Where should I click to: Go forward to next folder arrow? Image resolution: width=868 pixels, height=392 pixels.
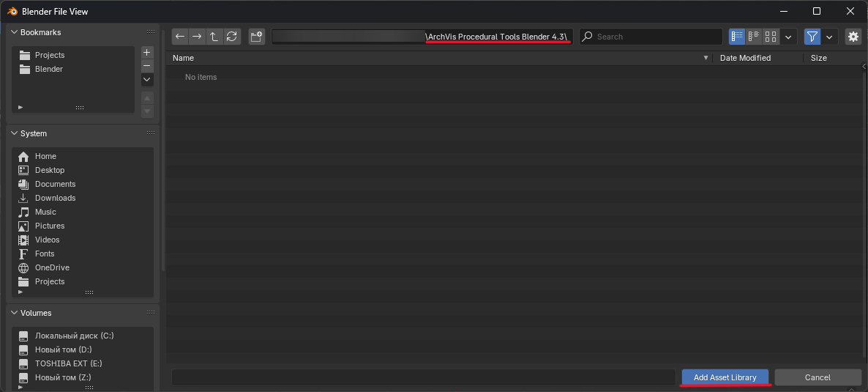pyautogui.click(x=197, y=37)
